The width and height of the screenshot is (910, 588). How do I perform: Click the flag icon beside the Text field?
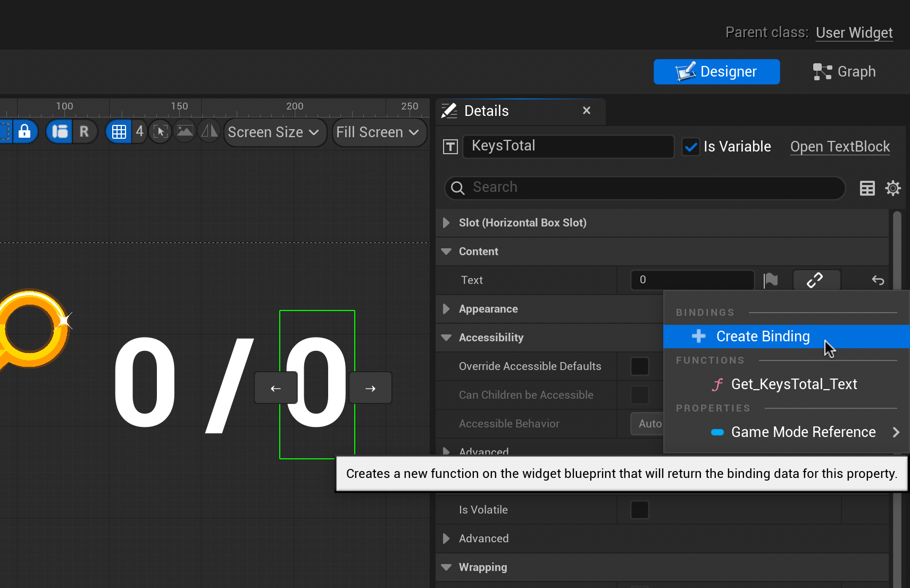(770, 280)
